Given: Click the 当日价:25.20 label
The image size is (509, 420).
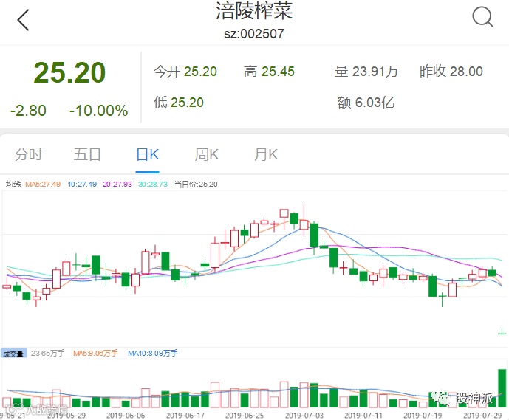Looking at the screenshot, I should (x=196, y=185).
